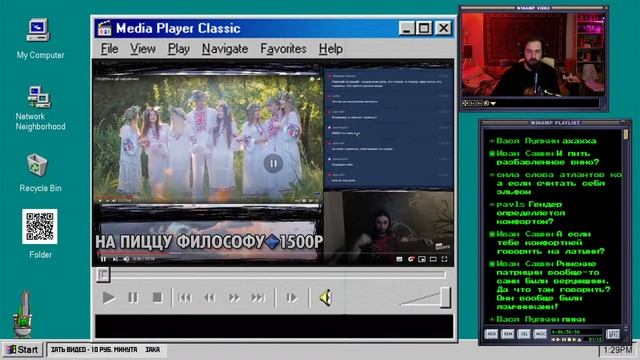This screenshot has width=640, height=360.
Task: Skip to the previous track in Media Player Classic
Action: [184, 298]
